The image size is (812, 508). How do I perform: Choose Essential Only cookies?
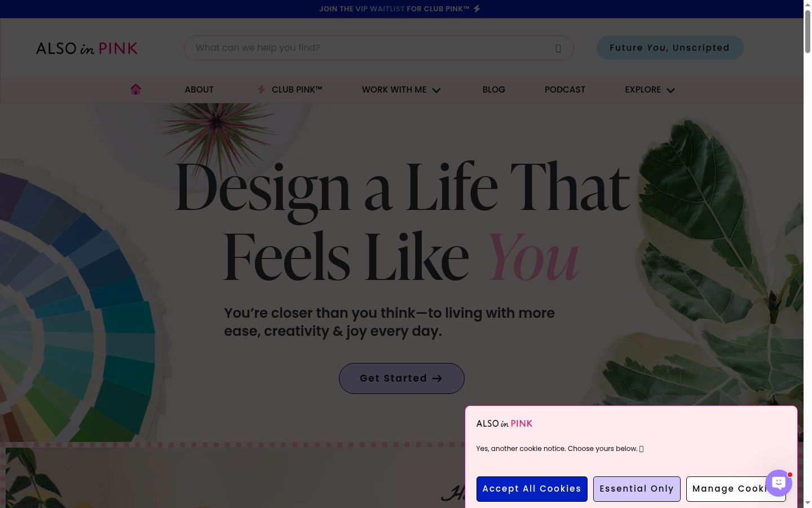click(637, 489)
